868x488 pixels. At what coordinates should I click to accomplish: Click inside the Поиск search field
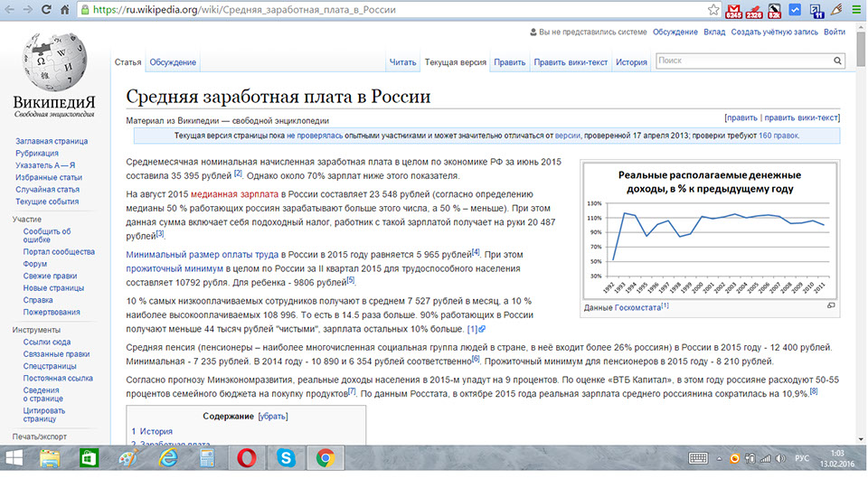click(744, 61)
